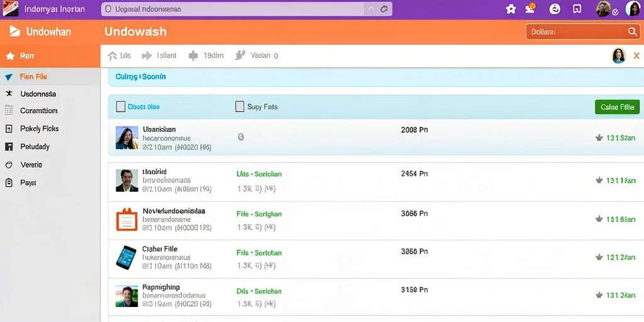Tick the Supy Fats checkbox
The height and width of the screenshot is (322, 644).
[240, 107]
